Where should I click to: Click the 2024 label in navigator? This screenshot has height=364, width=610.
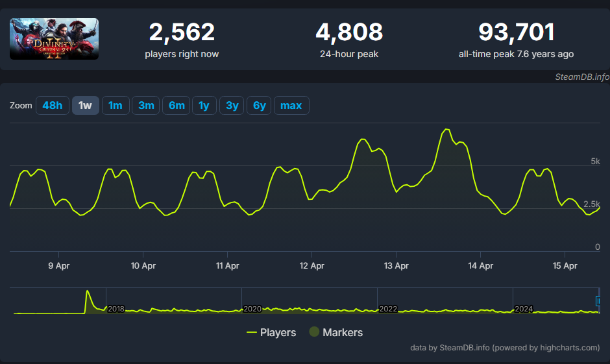524,309
